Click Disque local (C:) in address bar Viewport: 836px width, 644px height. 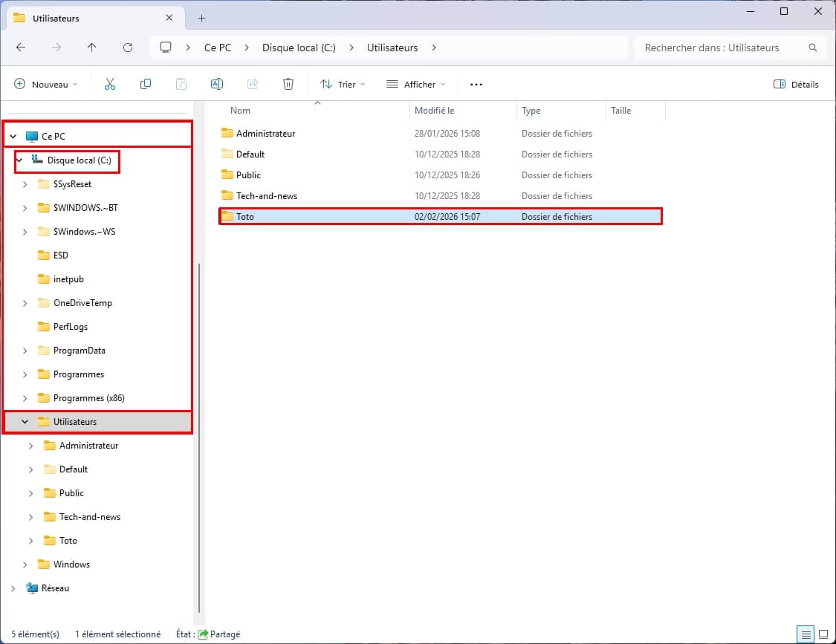pyautogui.click(x=299, y=48)
